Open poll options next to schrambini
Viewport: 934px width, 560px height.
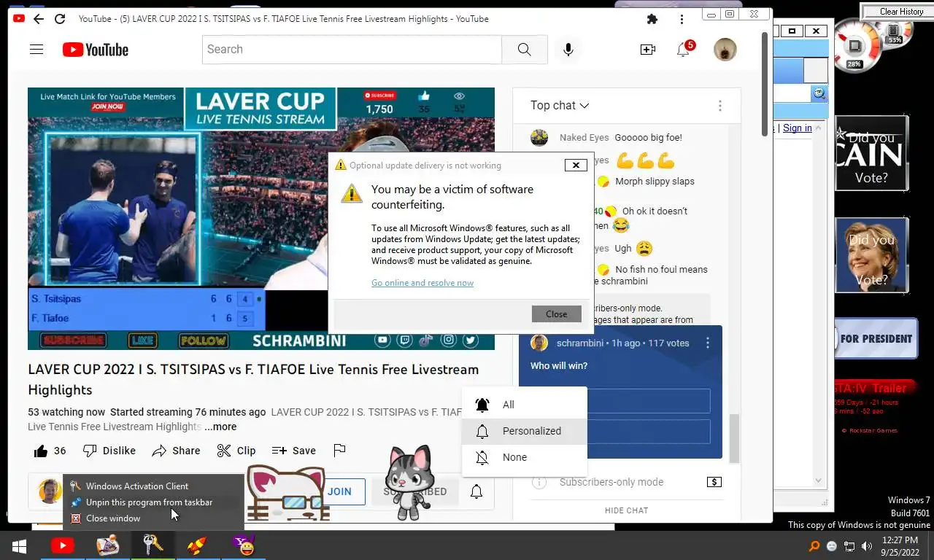click(707, 343)
